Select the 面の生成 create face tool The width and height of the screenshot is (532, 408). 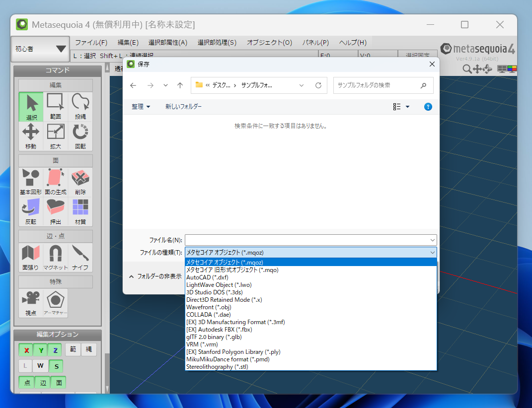[55, 182]
